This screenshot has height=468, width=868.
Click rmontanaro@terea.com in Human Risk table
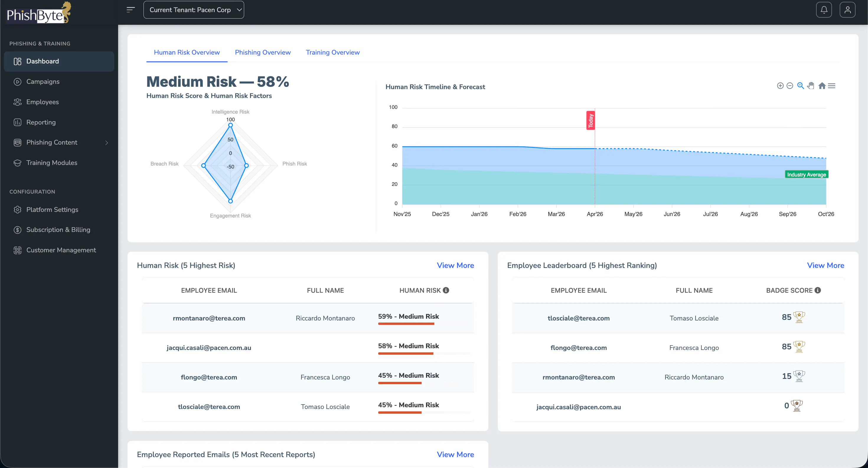(209, 318)
